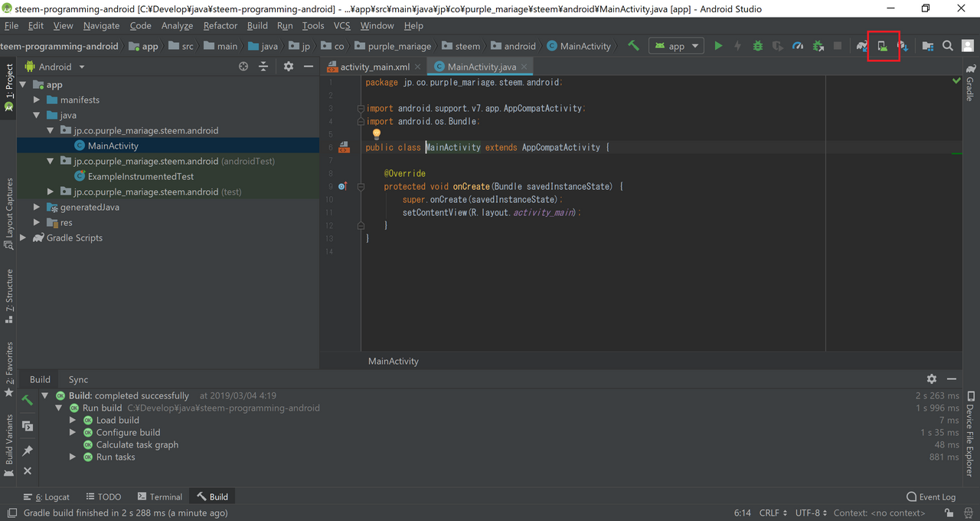Viewport: 980px width, 521px height.
Task: Open the Refactor menu
Action: (220, 25)
